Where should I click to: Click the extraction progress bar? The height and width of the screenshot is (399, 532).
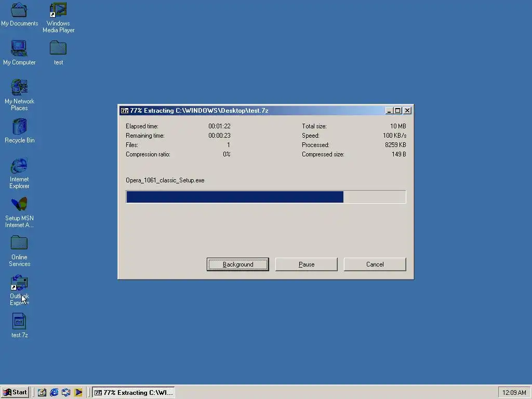(265, 197)
